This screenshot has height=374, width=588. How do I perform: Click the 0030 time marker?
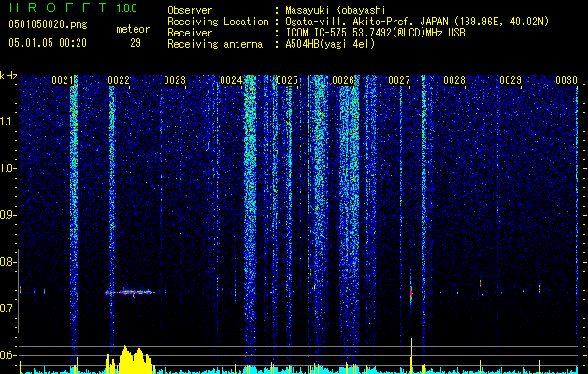coord(566,80)
